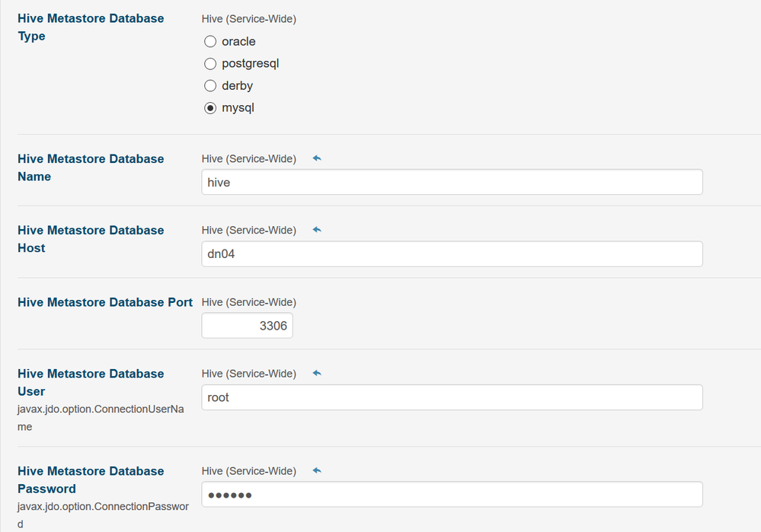Viewport: 761px width, 532px height.
Task: Select derby radio button
Action: click(x=210, y=85)
